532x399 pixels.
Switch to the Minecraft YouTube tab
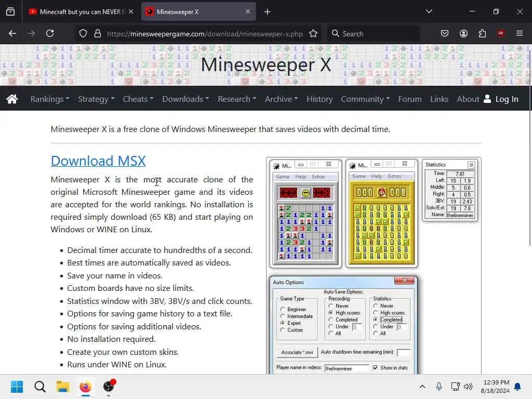coord(81,12)
